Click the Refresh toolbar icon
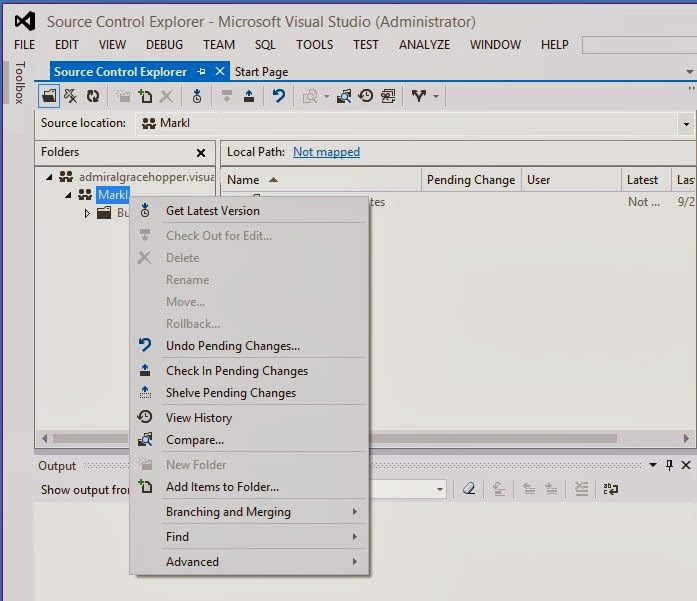 [93, 96]
